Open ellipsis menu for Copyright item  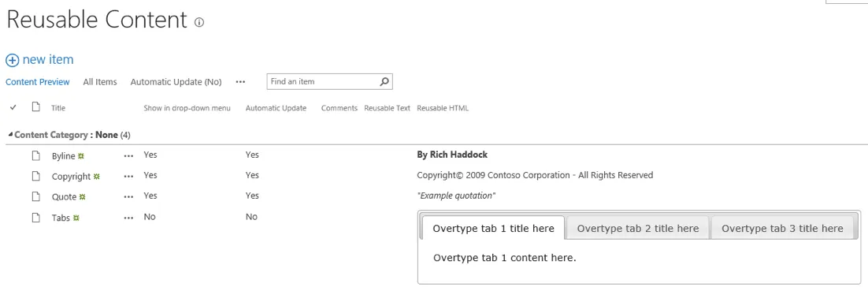[x=129, y=177]
